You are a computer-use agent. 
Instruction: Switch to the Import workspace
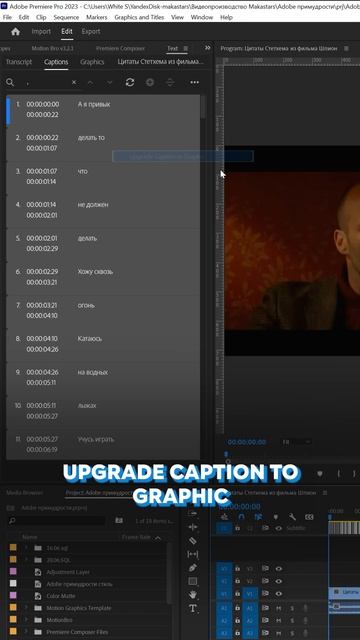tap(41, 31)
